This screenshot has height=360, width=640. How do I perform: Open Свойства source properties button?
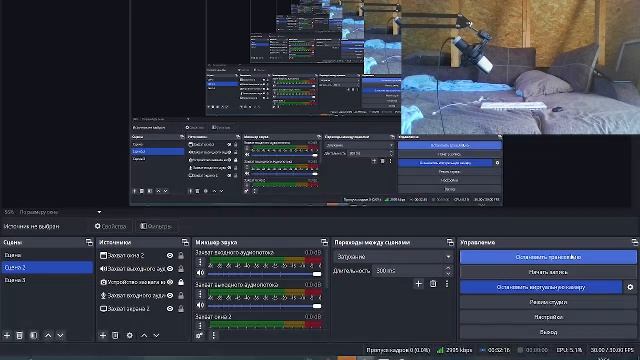(x=111, y=226)
